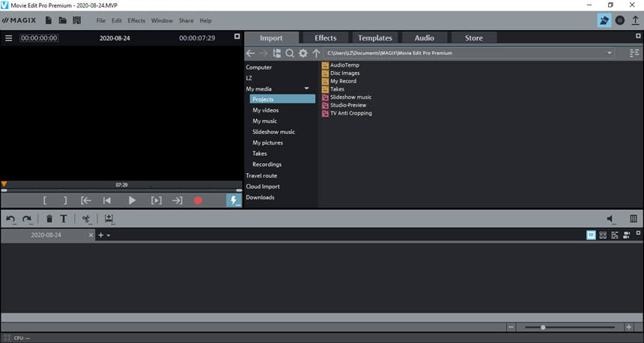Switch to Multicam mode
This screenshot has height=343, width=644.
pyautogui.click(x=627, y=235)
